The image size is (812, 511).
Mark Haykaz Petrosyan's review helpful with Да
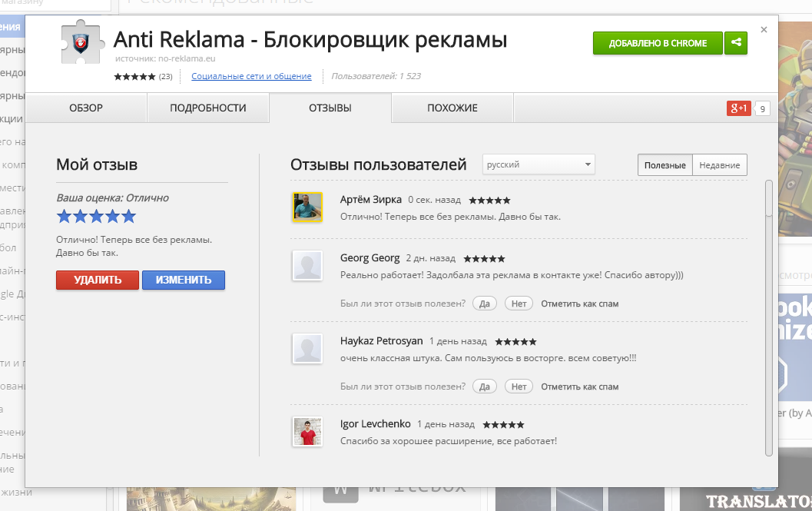[x=485, y=387]
